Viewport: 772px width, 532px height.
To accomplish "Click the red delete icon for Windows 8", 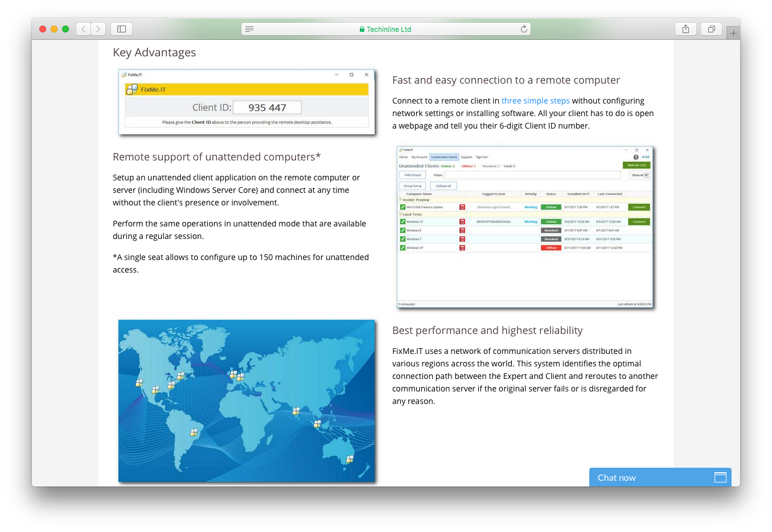I will point(462,230).
